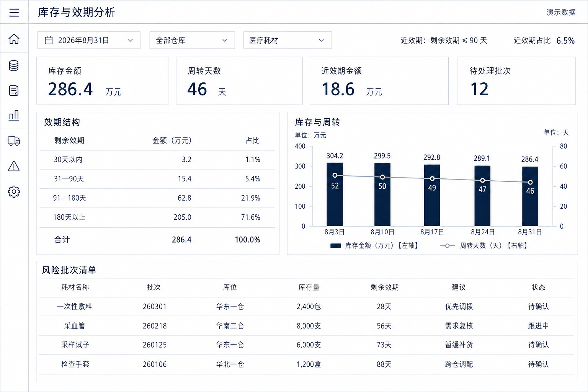Open the bar chart analytics sidebar icon
The width and height of the screenshot is (588, 392).
[x=14, y=115]
